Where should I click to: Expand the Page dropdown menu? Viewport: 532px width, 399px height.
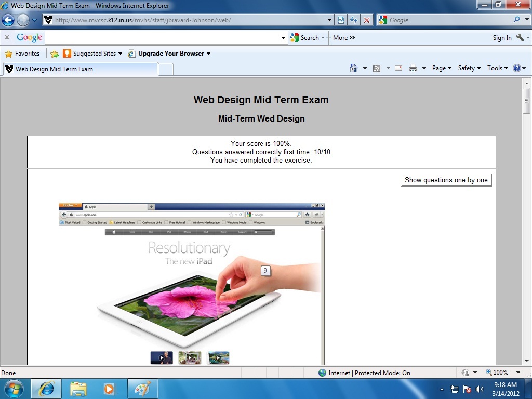click(442, 68)
